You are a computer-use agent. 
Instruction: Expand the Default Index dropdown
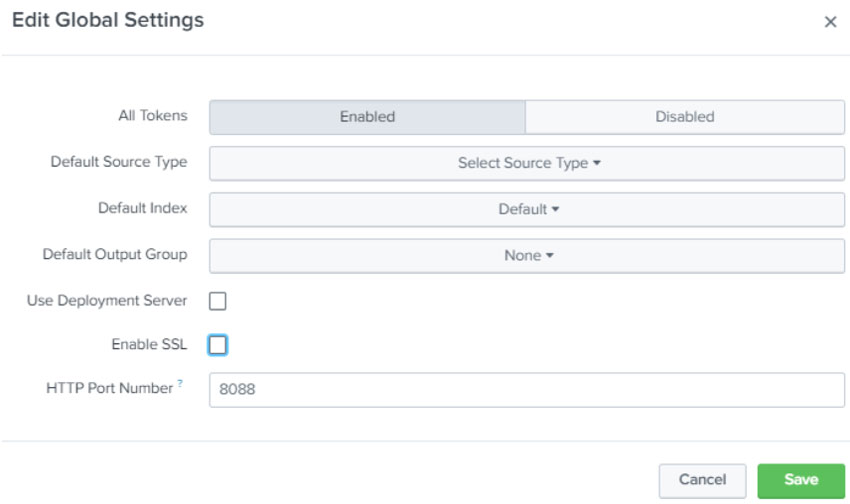pyautogui.click(x=527, y=209)
